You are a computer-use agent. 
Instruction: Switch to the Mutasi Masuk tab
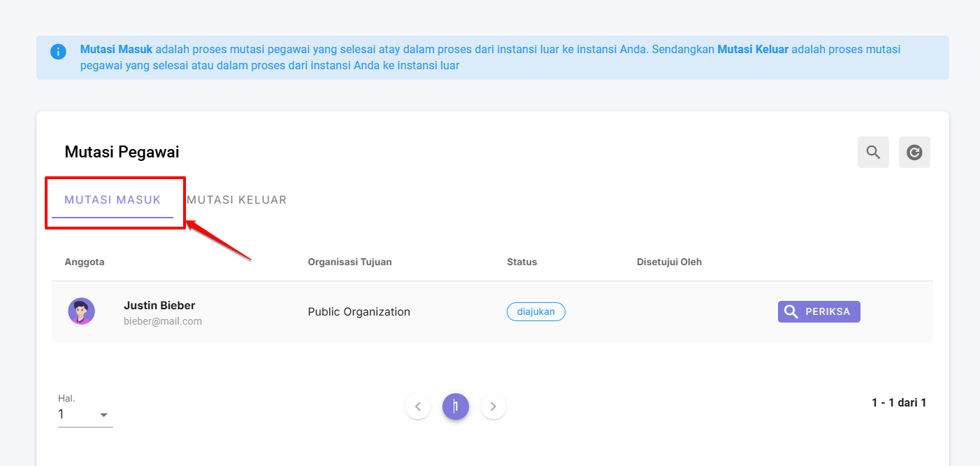[x=113, y=200]
